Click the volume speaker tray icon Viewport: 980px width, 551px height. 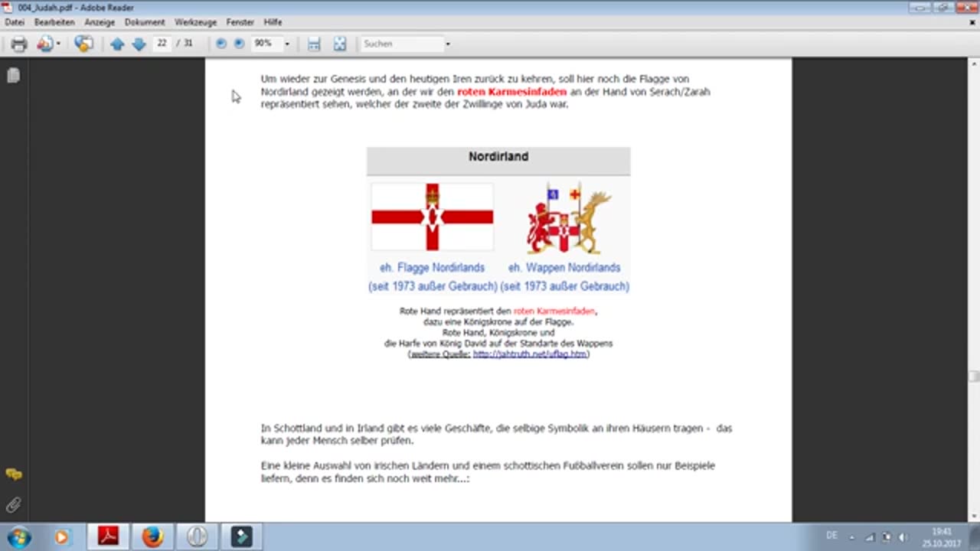point(902,537)
